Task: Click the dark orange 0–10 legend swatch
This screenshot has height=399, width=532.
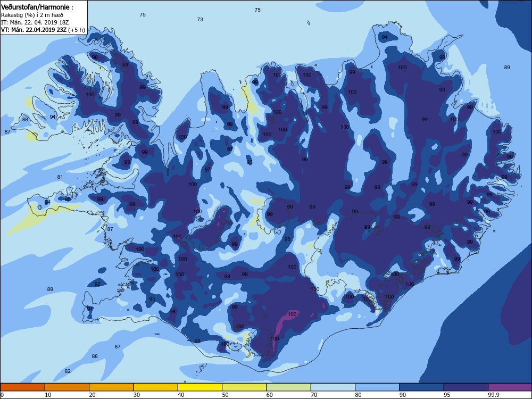Action: point(22,387)
